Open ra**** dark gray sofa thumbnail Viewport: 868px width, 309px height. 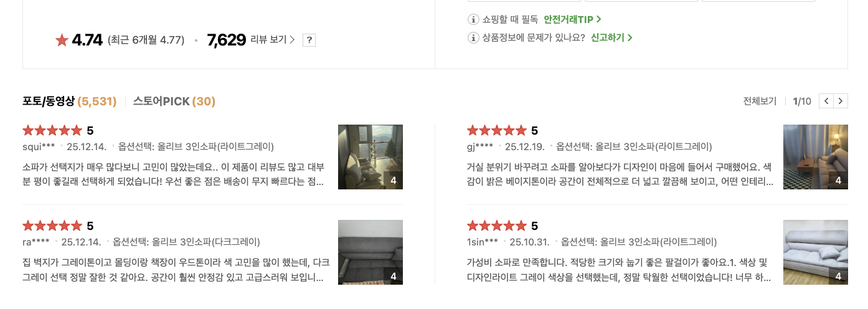(370, 252)
